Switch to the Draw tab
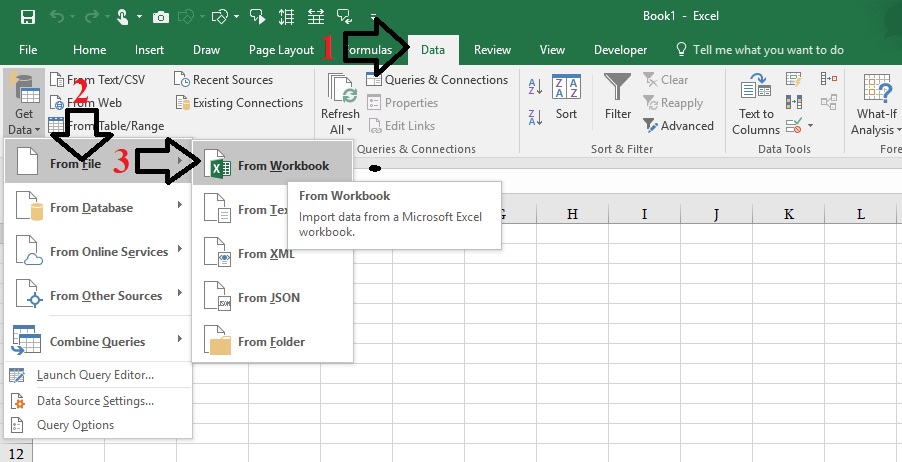902x462 pixels. 207,50
